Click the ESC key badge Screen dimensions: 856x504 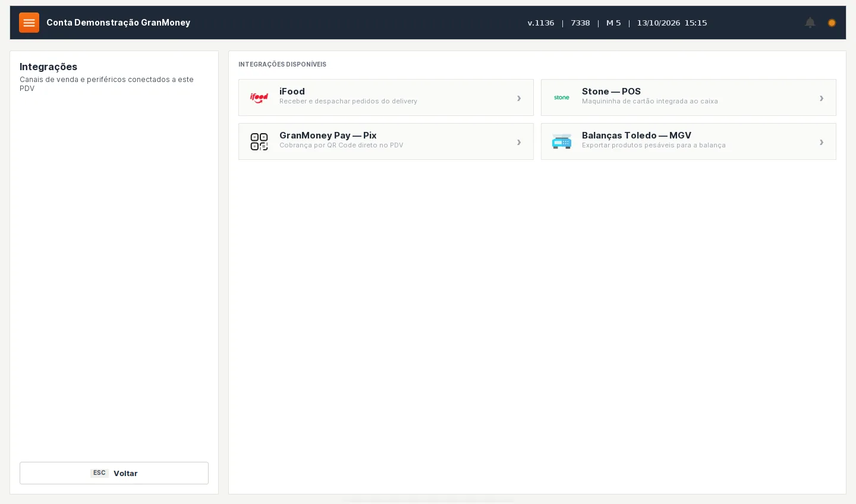[99, 473]
